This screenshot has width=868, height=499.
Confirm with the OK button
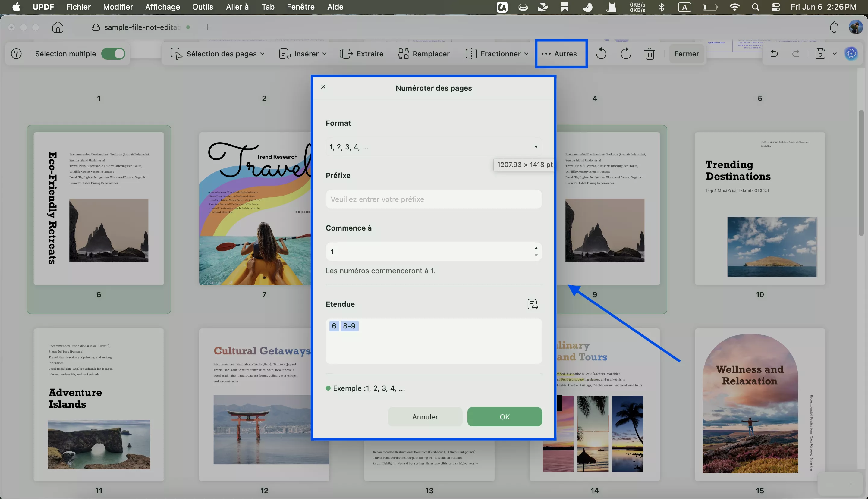(505, 417)
